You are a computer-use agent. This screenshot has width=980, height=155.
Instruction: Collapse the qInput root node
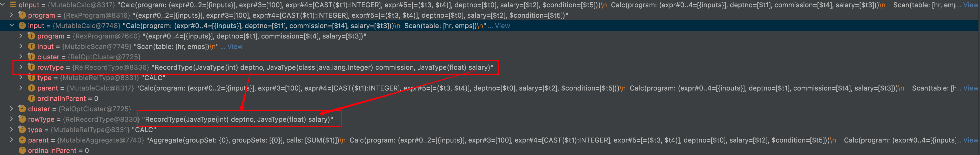pos(3,5)
